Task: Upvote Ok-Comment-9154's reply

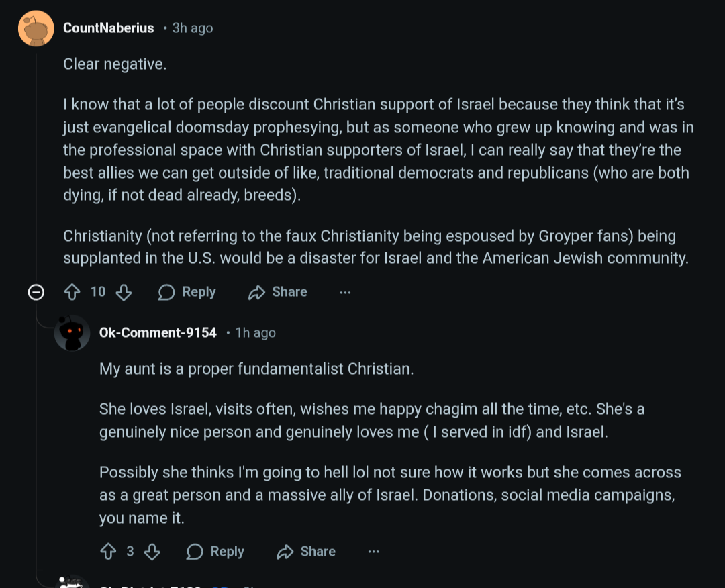Action: pyautogui.click(x=108, y=552)
